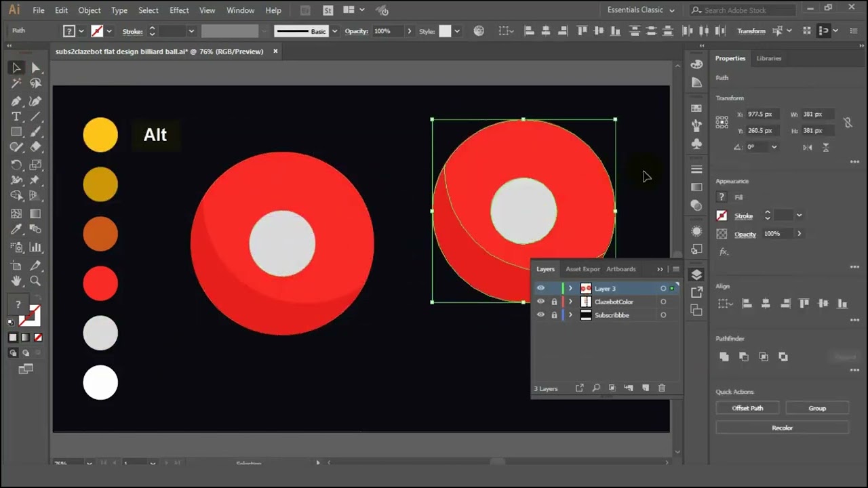This screenshot has height=488, width=868.
Task: Click the control bar fill color swatch
Action: tap(69, 31)
